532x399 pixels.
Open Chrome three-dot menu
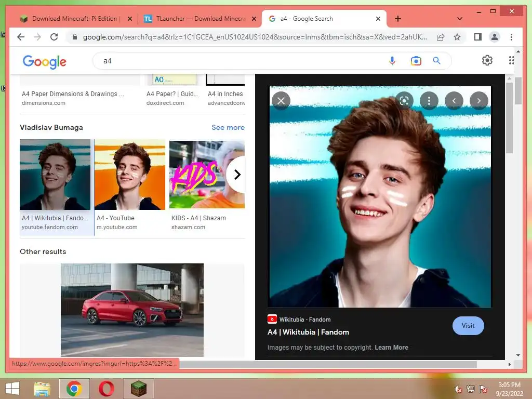(x=511, y=37)
